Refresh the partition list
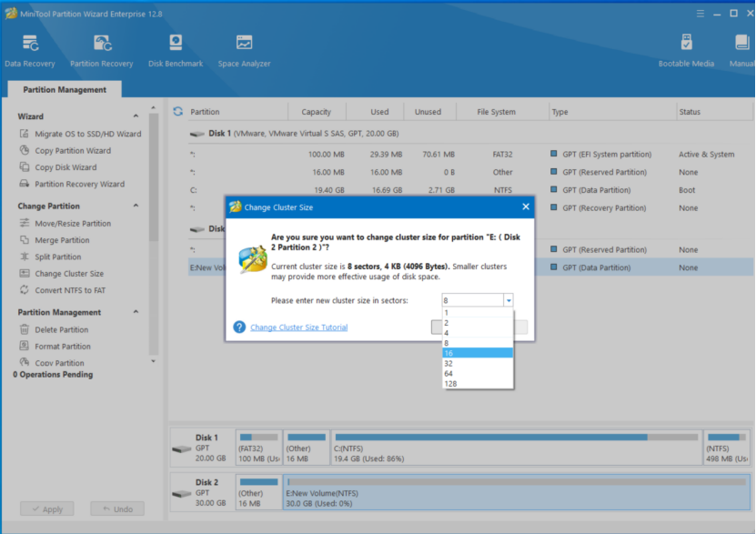The height and width of the screenshot is (534, 756). click(178, 111)
